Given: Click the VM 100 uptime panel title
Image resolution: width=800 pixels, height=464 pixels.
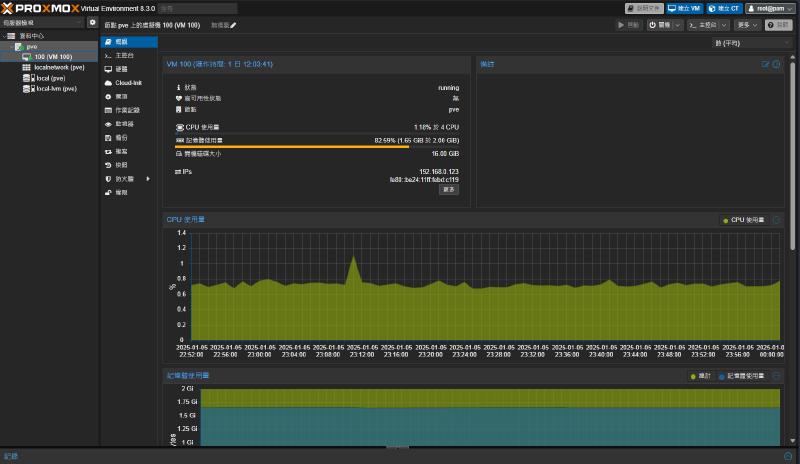Looking at the screenshot, I should click(x=219, y=64).
